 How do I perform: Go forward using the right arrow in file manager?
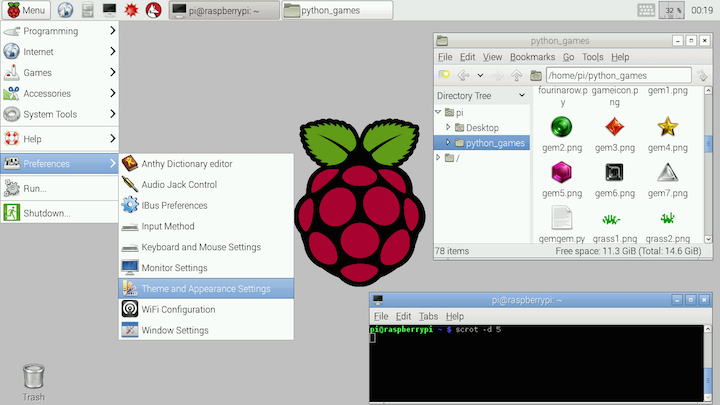pyautogui.click(x=497, y=75)
